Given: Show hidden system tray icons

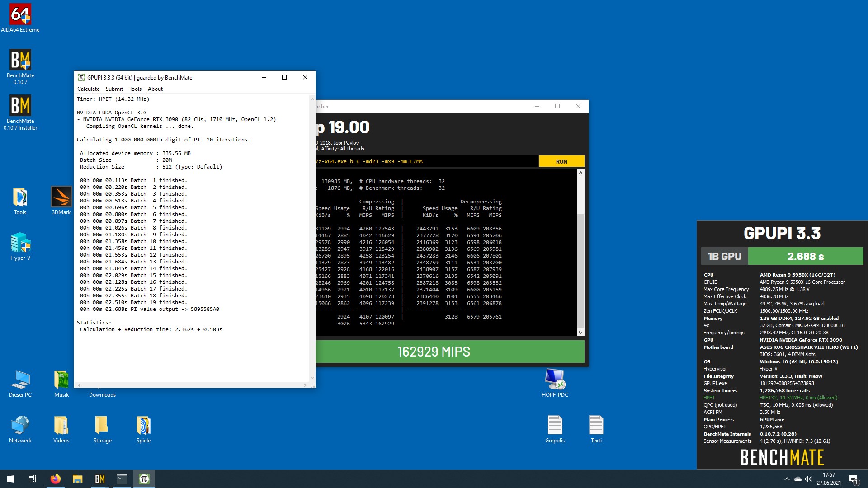Looking at the screenshot, I should click(x=787, y=479).
